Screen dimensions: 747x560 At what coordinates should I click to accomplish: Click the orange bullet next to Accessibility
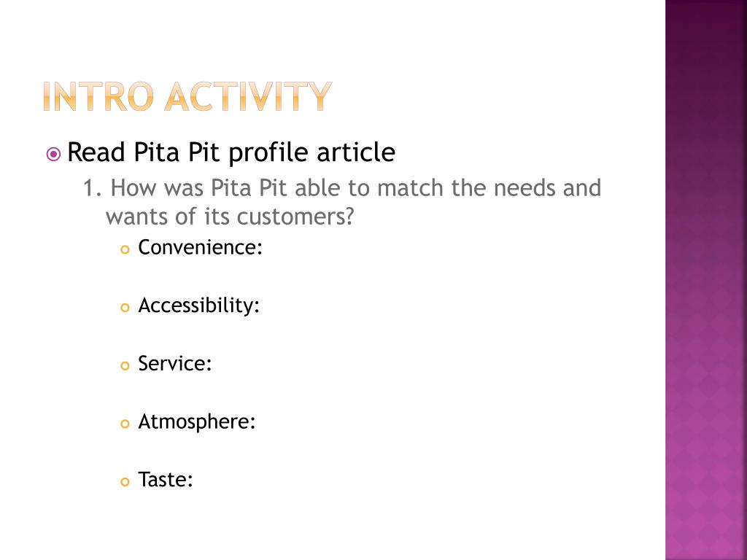[x=125, y=308]
